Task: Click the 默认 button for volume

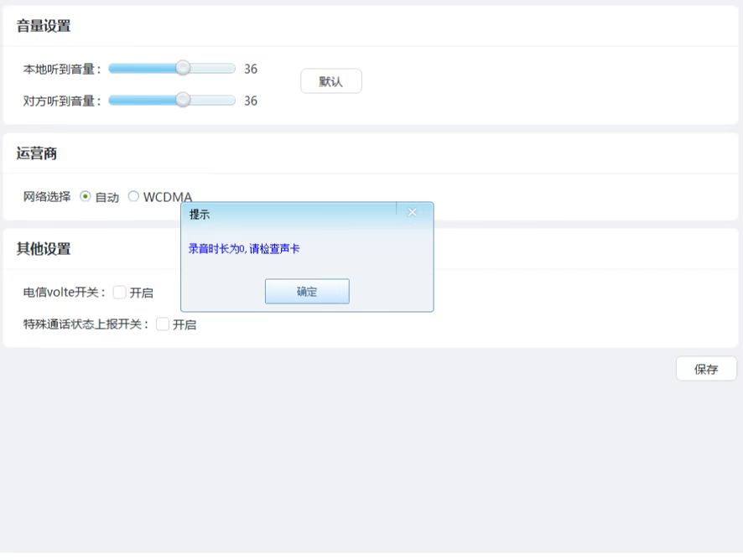Action: pyautogui.click(x=331, y=81)
